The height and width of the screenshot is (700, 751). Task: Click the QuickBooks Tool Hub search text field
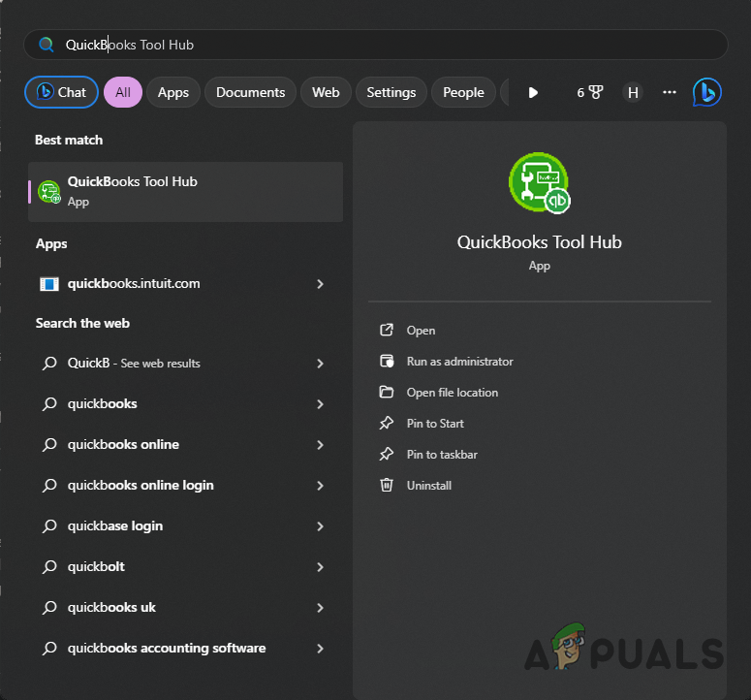click(376, 45)
